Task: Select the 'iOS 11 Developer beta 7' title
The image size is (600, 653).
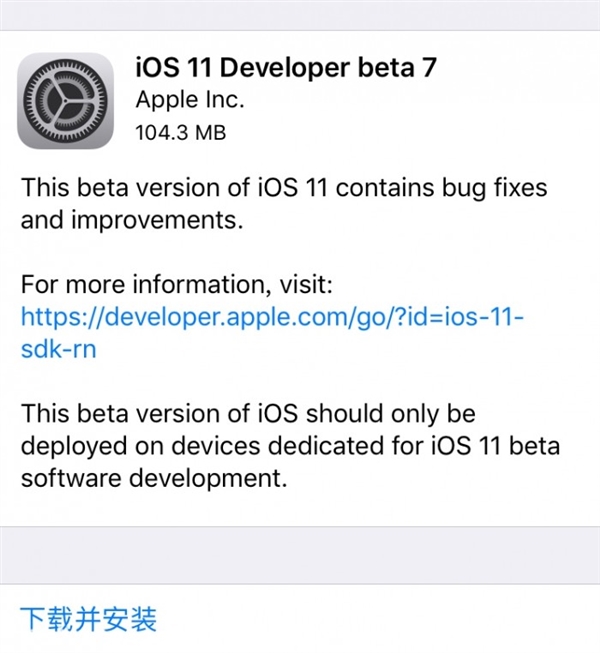Action: (x=286, y=67)
